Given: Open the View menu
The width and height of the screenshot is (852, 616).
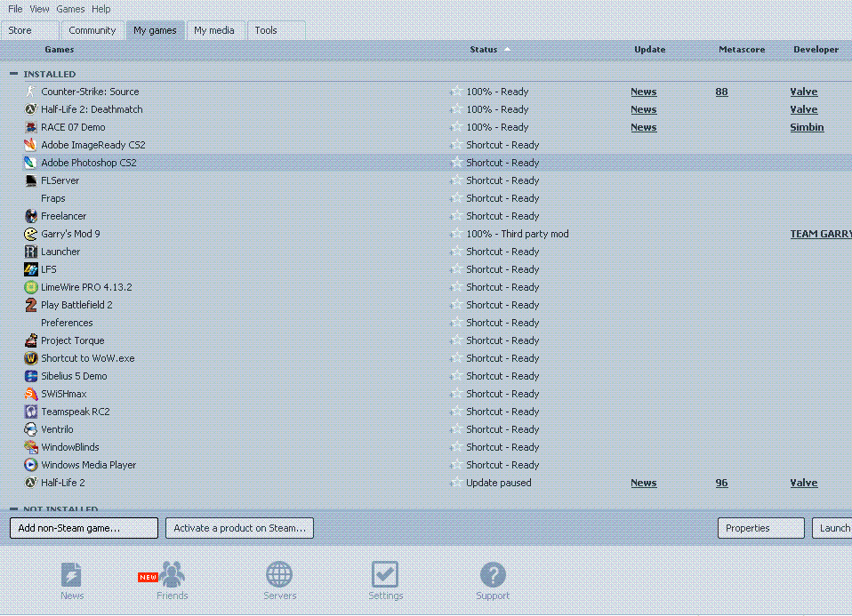Looking at the screenshot, I should coord(39,9).
